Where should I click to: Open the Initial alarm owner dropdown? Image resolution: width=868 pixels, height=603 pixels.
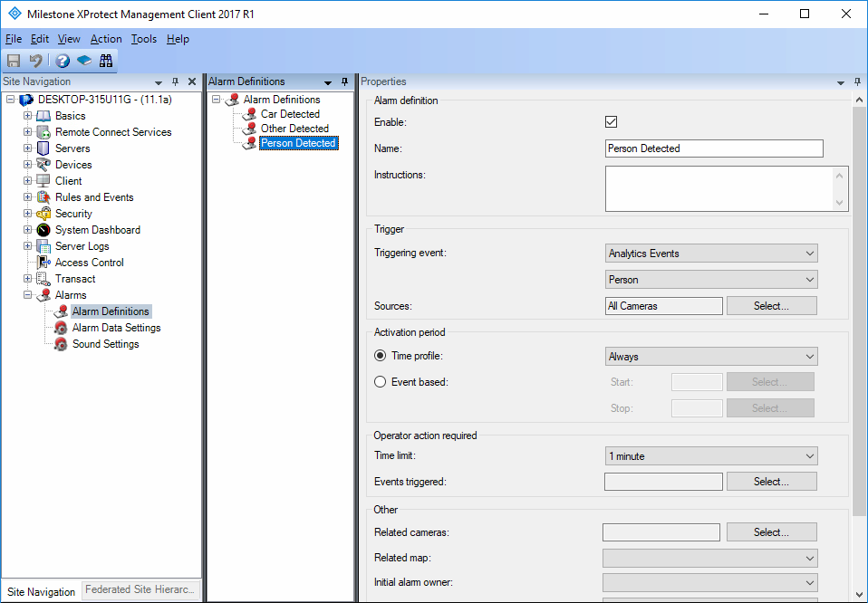(710, 582)
